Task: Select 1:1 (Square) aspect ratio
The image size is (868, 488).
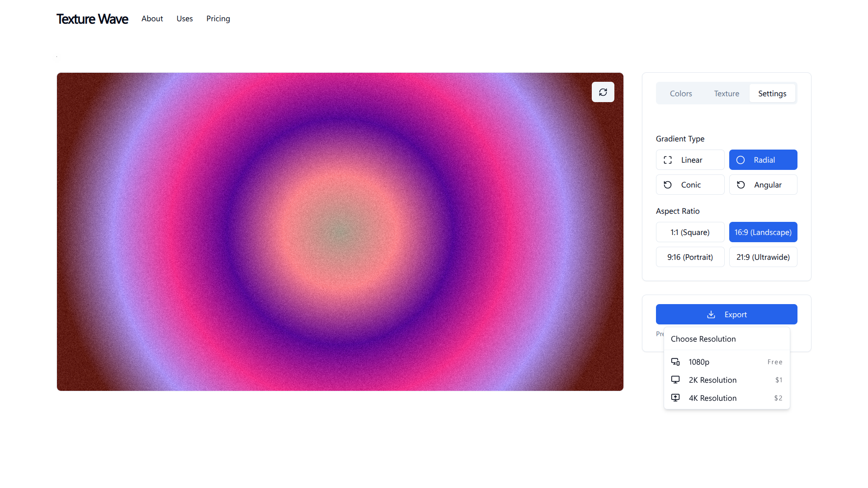Action: 690,232
